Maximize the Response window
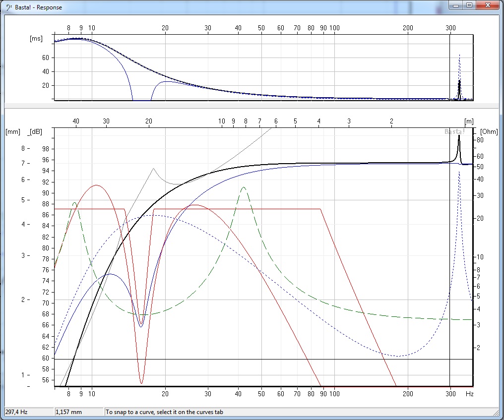The width and height of the screenshot is (504, 420). (x=469, y=5)
